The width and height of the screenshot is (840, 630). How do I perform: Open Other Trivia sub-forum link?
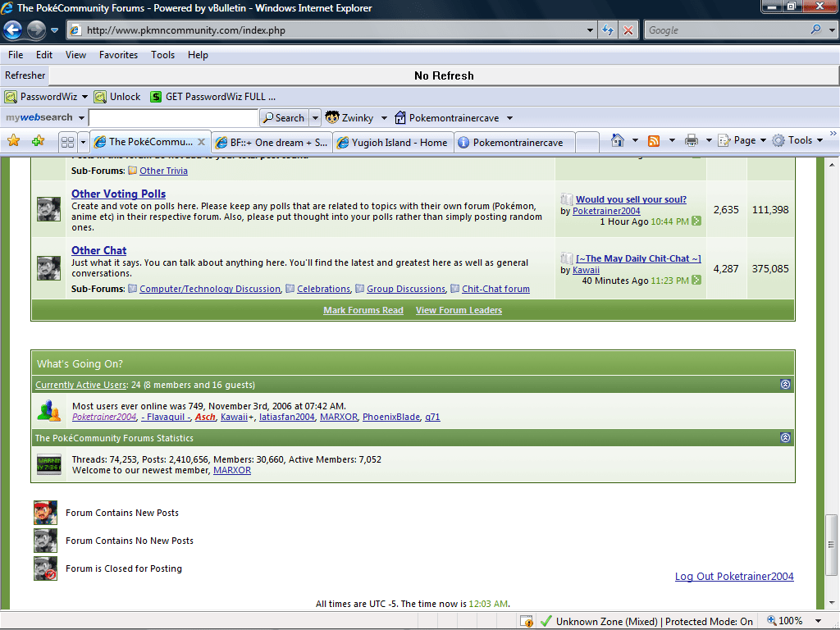163,171
